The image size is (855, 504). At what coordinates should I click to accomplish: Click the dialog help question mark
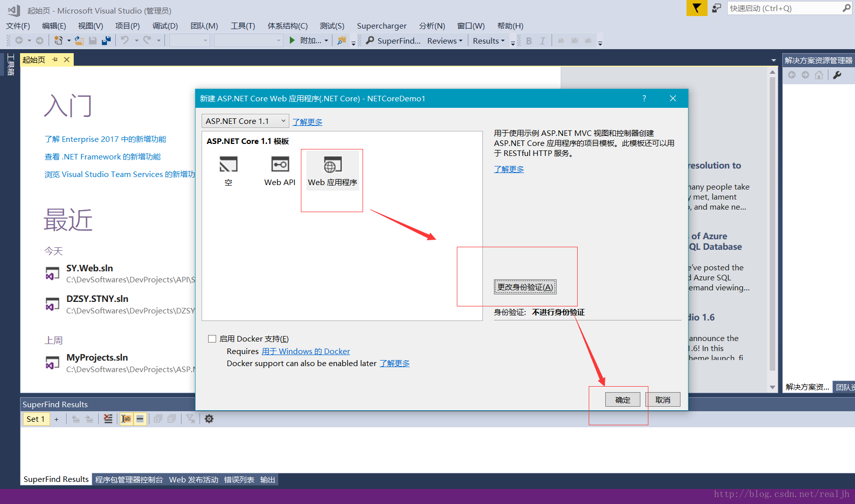click(644, 98)
